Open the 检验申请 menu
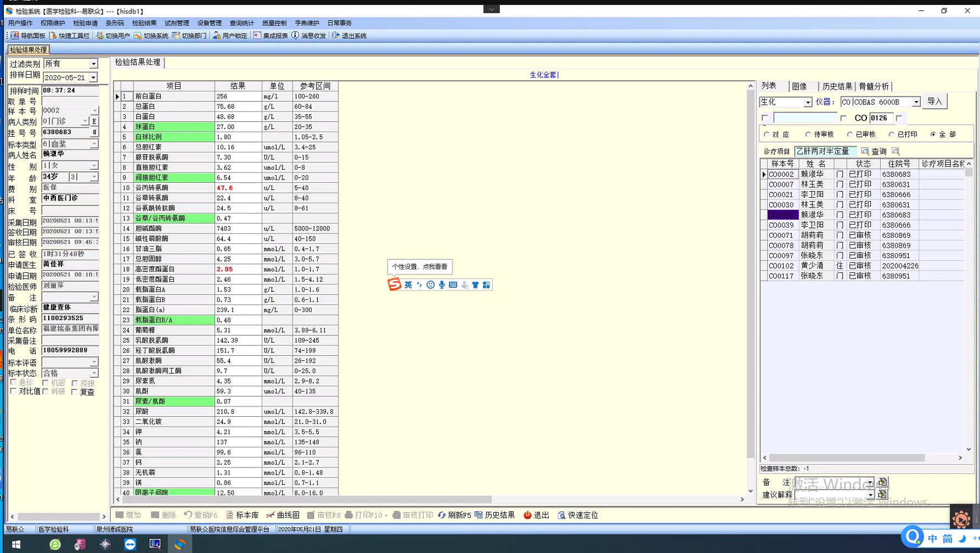 point(85,23)
